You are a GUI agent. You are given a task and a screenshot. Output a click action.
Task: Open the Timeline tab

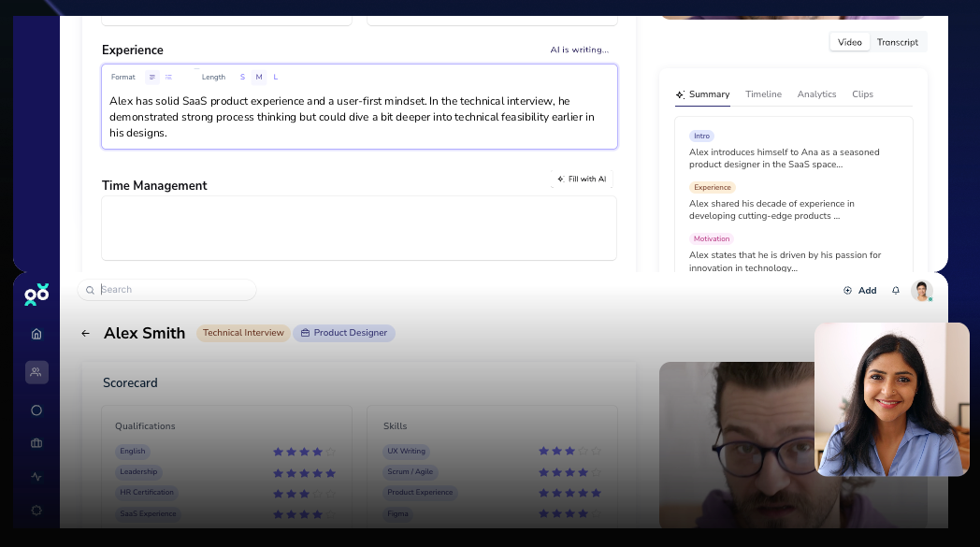click(763, 94)
